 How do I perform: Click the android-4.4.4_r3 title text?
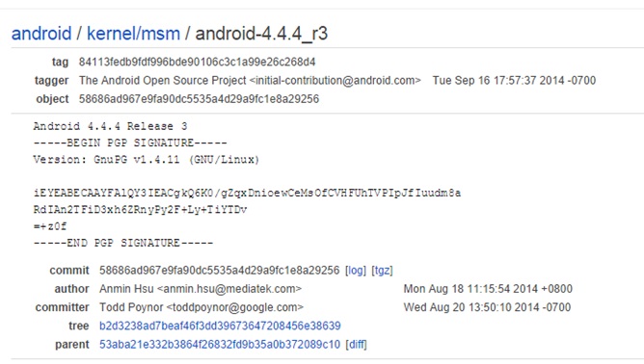pyautogui.click(x=261, y=34)
